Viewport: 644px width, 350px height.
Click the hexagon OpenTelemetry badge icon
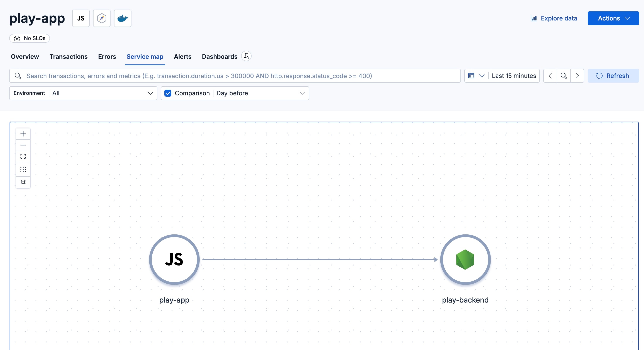(x=102, y=18)
